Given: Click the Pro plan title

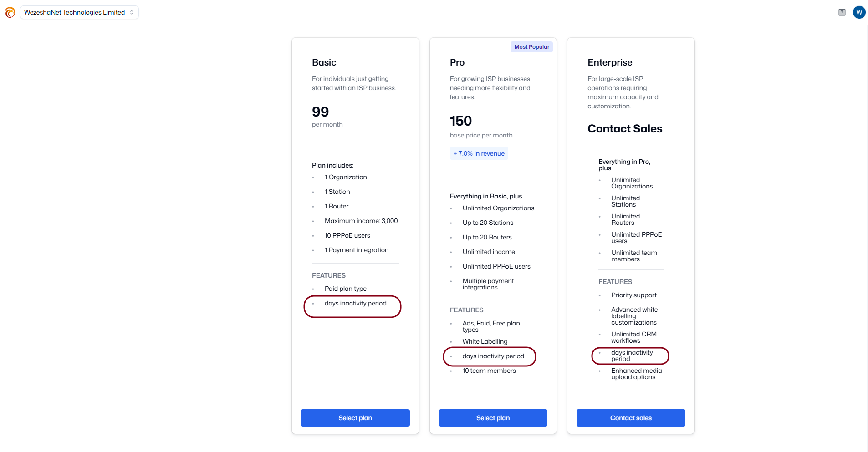Looking at the screenshot, I should tap(457, 62).
